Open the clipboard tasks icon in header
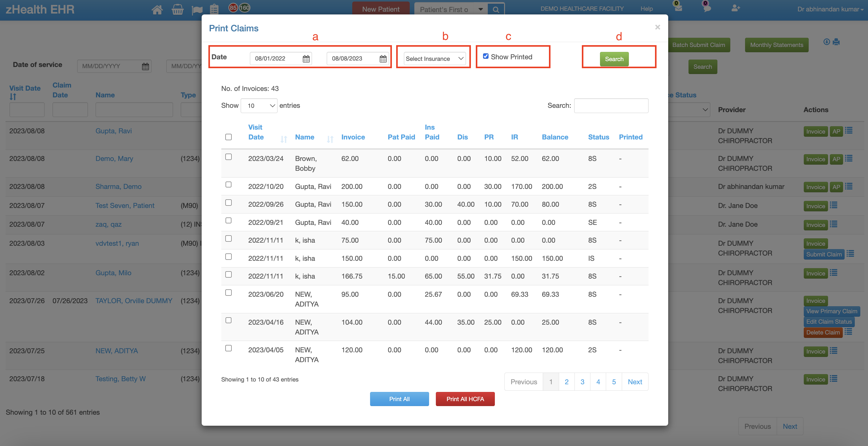Image resolution: width=868 pixels, height=446 pixels. [214, 10]
